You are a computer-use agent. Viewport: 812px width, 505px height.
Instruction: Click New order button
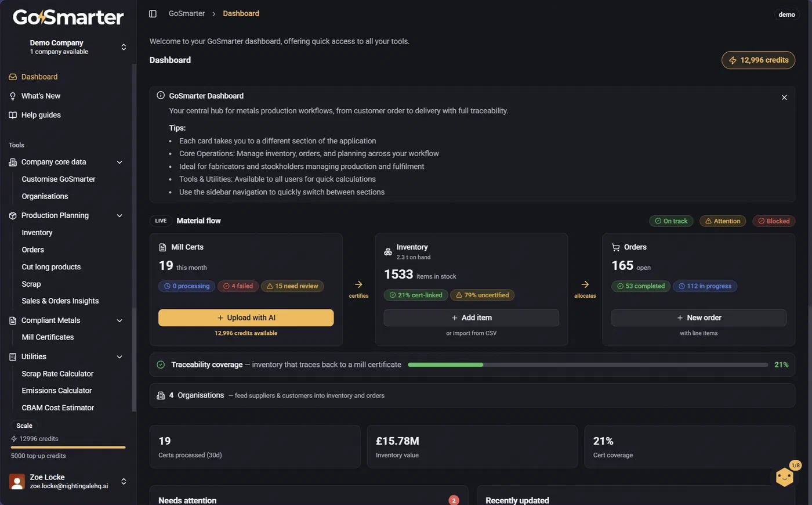tap(699, 318)
